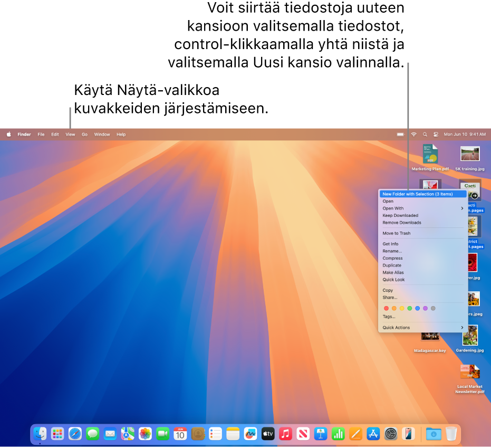Launch FaceTime from the Dock

pos(163,434)
